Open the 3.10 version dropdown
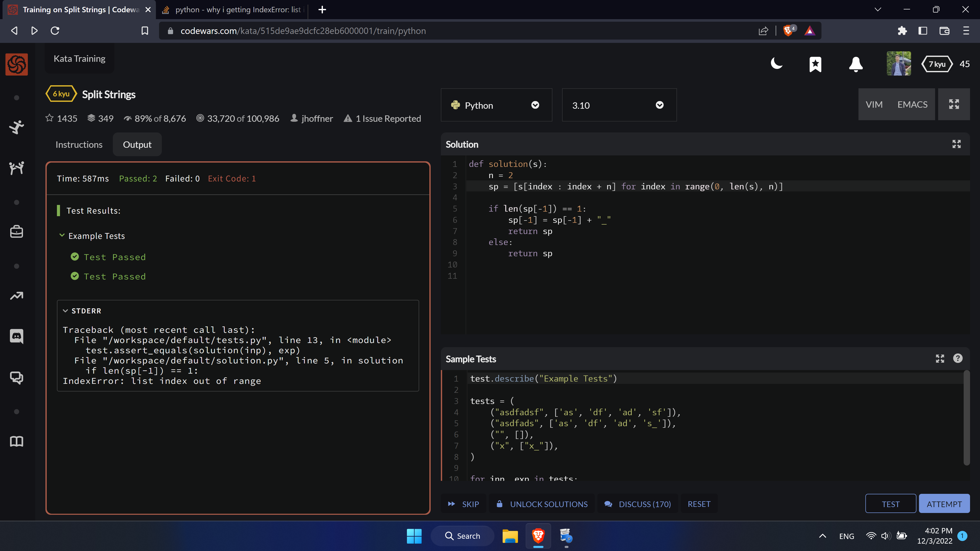Viewport: 980px width, 551px height. [x=619, y=105]
